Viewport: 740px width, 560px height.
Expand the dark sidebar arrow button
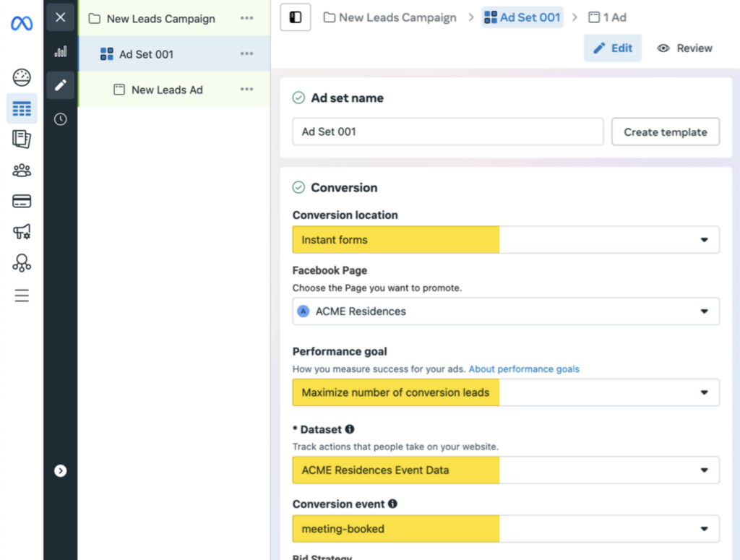point(61,471)
